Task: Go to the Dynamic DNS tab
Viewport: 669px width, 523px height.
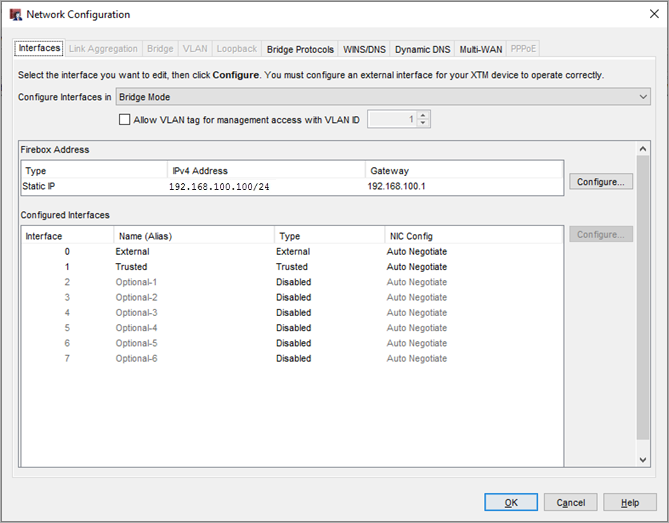Action: pos(424,49)
